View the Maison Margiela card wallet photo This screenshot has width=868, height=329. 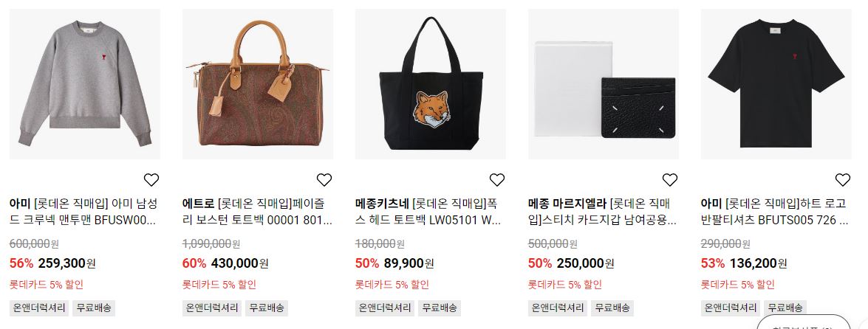pos(604,84)
